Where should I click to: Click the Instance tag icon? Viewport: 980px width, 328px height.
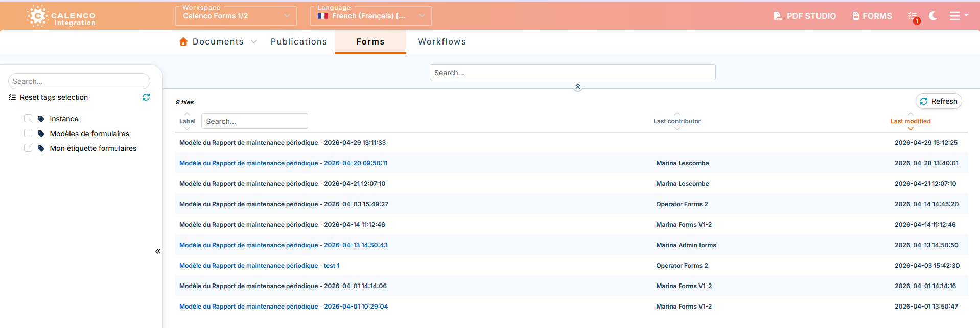point(41,119)
